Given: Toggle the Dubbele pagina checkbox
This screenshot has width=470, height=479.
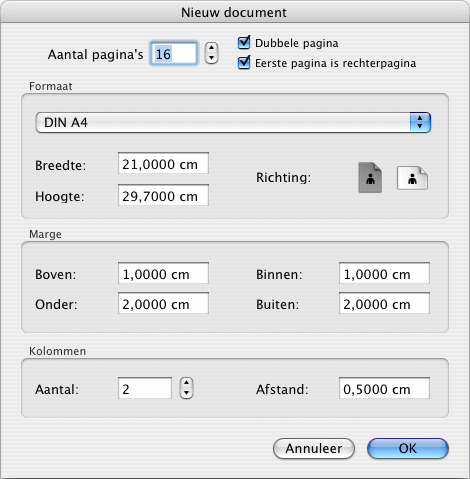Looking at the screenshot, I should point(244,43).
